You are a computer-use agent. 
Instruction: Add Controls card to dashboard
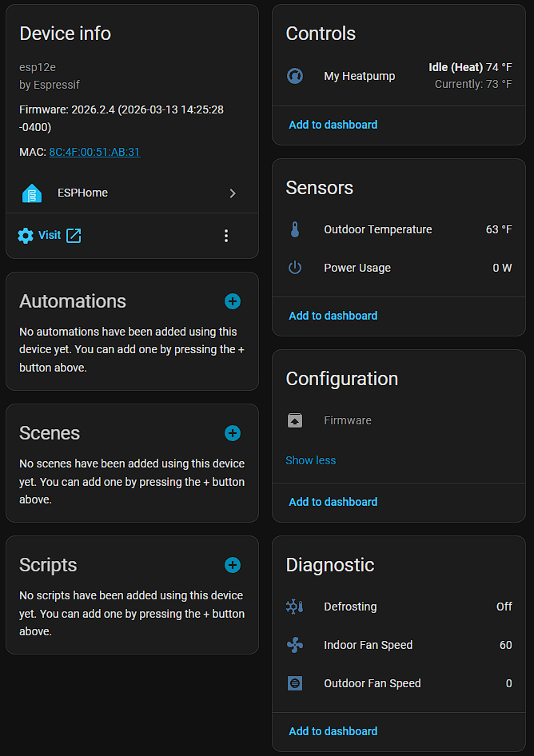tap(333, 125)
